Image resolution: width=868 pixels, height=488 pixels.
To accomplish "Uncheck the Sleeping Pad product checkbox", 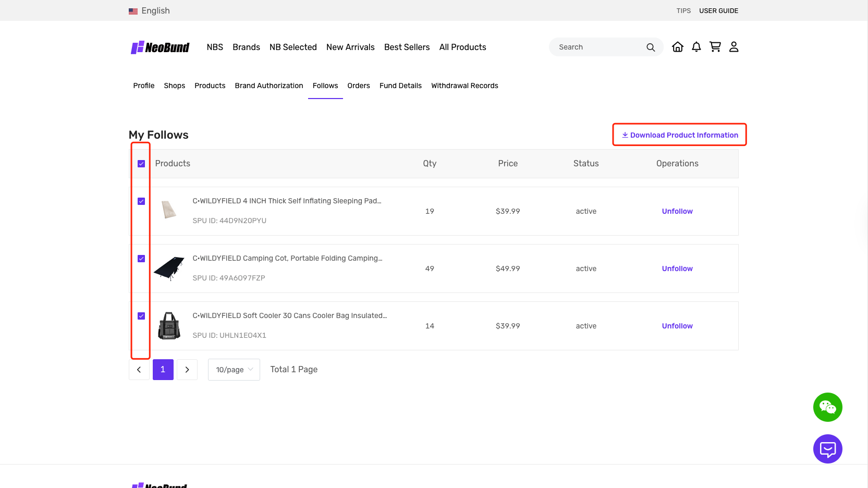I will click(x=141, y=201).
